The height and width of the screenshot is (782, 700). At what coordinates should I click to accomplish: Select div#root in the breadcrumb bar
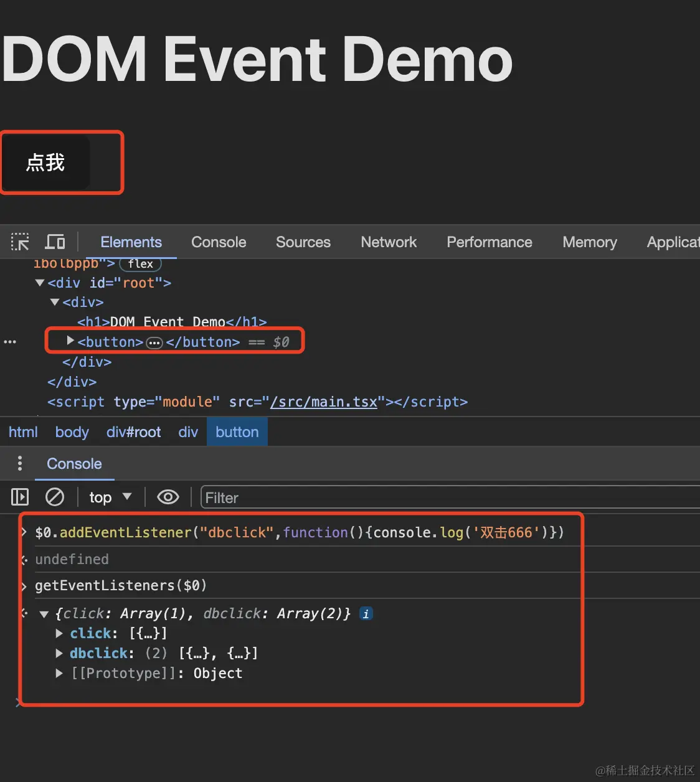click(x=133, y=432)
